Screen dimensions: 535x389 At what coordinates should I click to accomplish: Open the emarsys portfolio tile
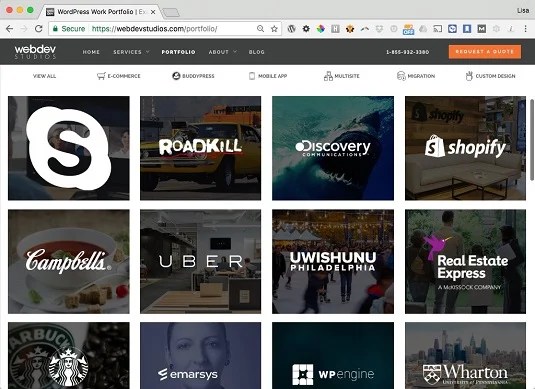click(201, 356)
